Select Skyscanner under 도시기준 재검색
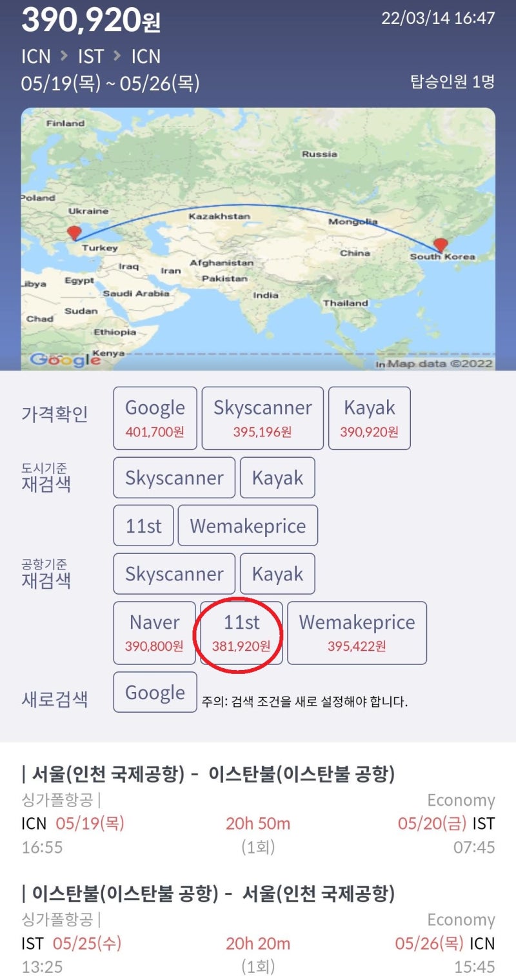The image size is (516, 980). click(x=174, y=478)
